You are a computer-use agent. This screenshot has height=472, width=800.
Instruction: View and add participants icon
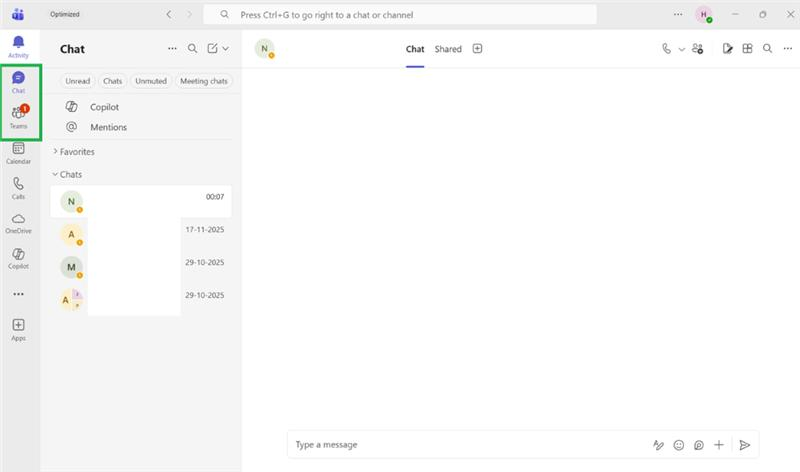697,48
